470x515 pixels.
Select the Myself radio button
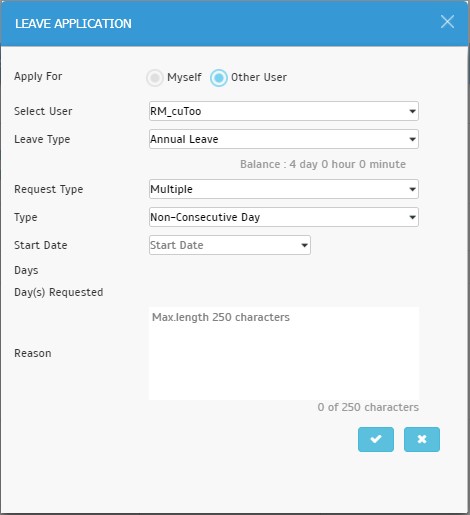[155, 78]
